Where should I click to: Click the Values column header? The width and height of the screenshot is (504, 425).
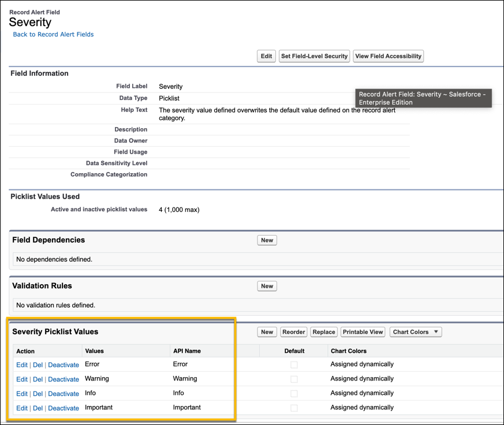[94, 351]
